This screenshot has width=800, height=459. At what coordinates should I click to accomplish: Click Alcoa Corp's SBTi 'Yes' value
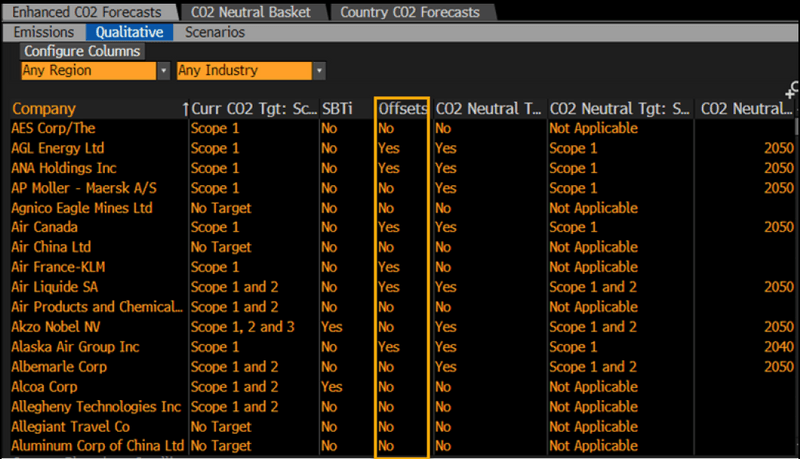(x=332, y=387)
